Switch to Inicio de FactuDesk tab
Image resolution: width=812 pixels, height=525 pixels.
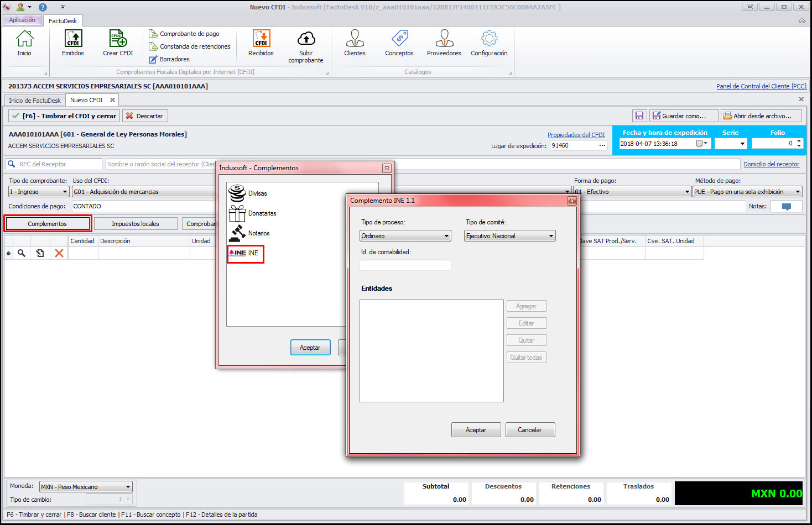tap(35, 101)
